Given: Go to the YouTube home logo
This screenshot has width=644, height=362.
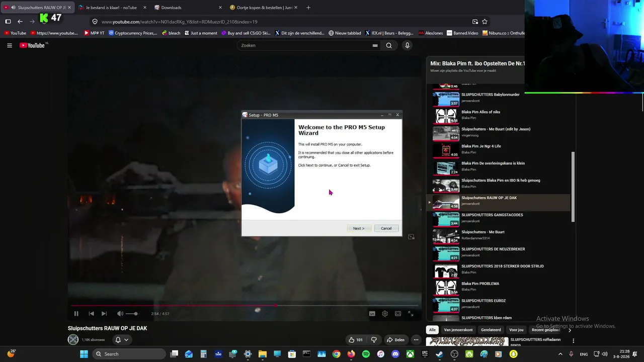Looking at the screenshot, I should tap(33, 45).
